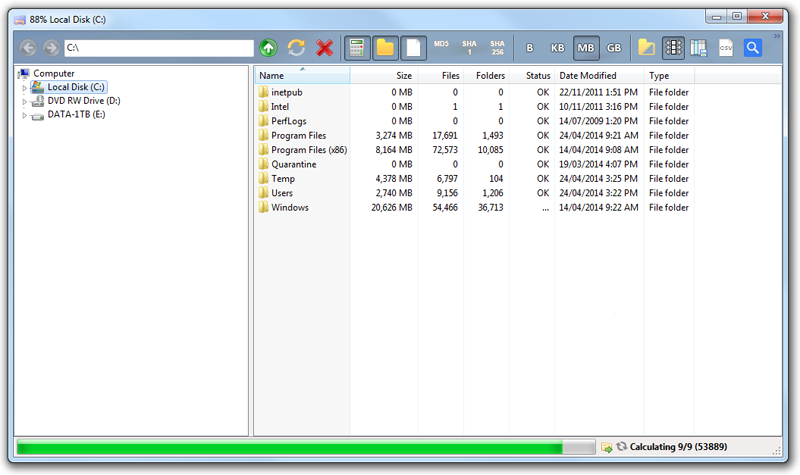Click the SHA 256 hash icon
This screenshot has width=800, height=475.
497,47
